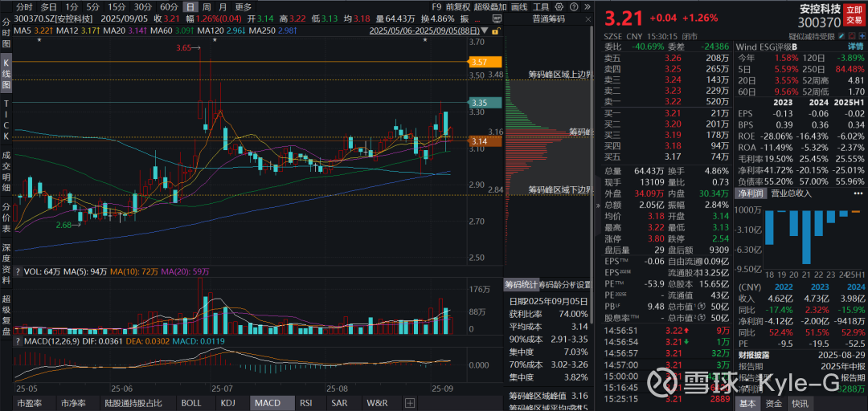Expand the toolbar overflow double-arrow icon
868x411 pixels.
588,6
